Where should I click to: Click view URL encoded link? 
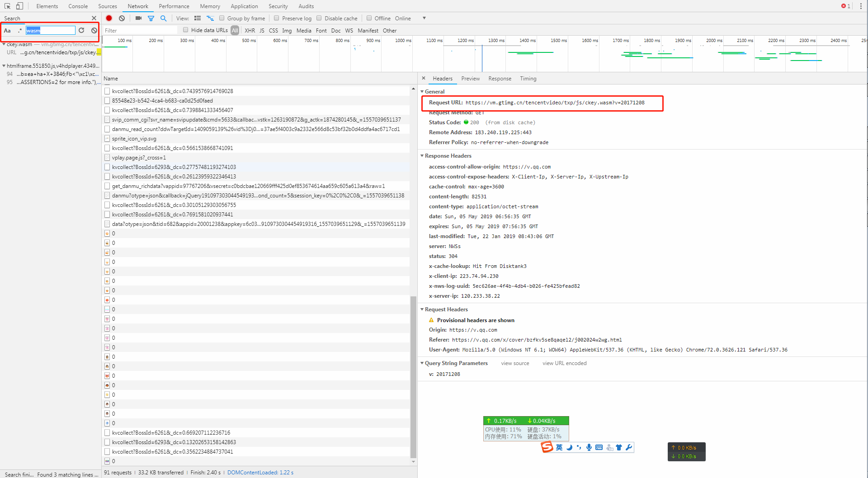tap(564, 363)
